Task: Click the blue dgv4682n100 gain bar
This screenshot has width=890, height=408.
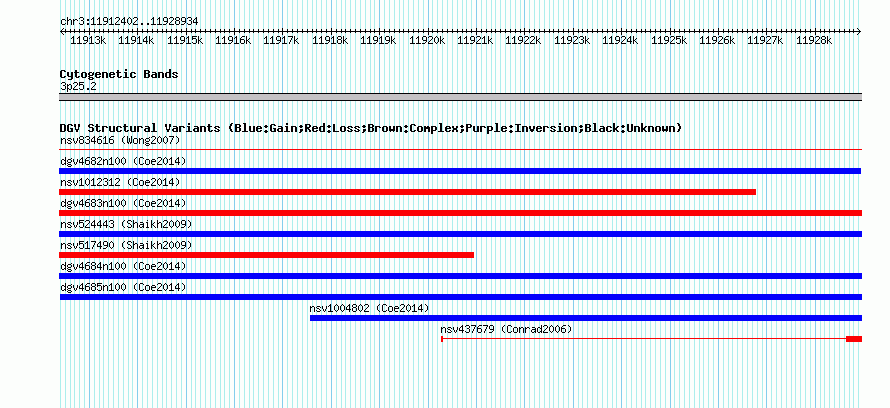Action: click(x=460, y=171)
